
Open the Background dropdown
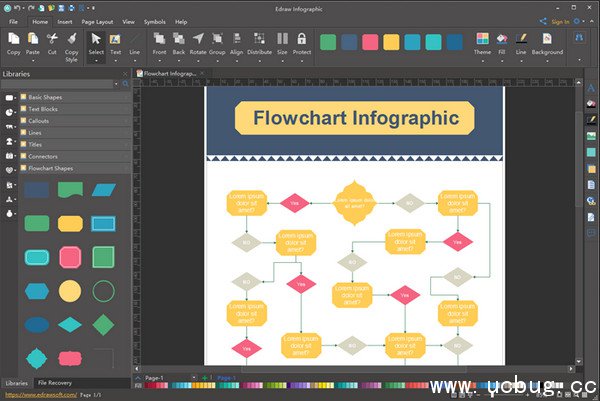coord(547,60)
